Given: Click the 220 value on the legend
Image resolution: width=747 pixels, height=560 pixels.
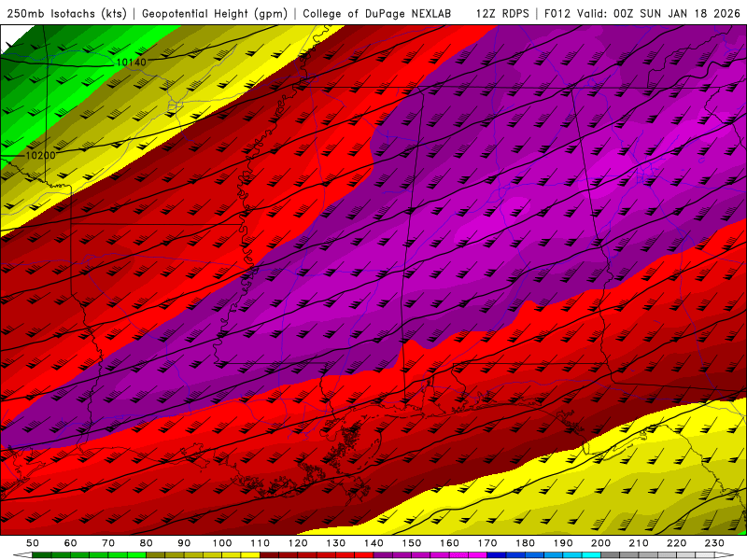Looking at the screenshot, I should pyautogui.click(x=677, y=543).
